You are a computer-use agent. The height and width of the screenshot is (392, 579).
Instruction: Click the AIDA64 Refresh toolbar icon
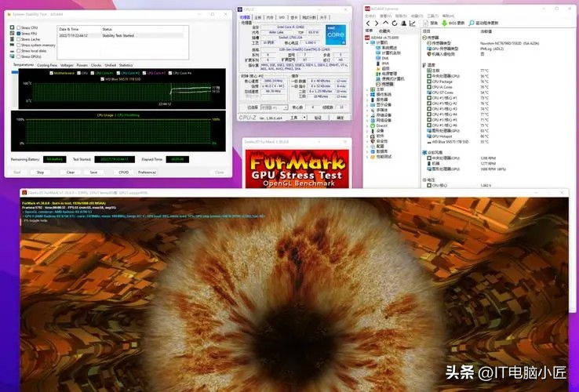[395, 23]
